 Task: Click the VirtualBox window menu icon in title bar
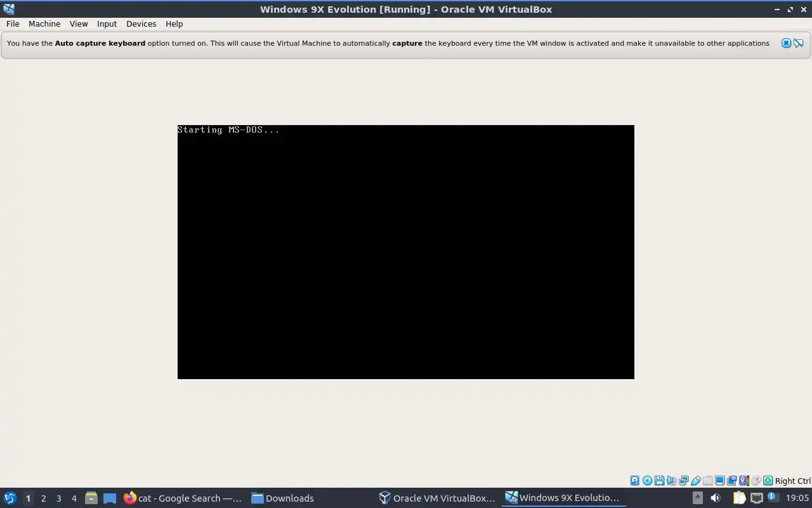(x=8, y=9)
